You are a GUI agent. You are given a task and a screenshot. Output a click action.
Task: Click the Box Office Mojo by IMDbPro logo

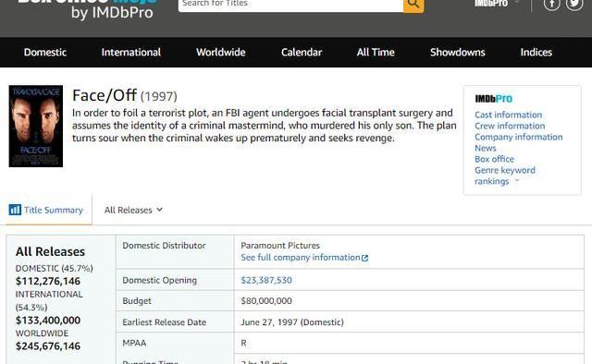(x=88, y=9)
